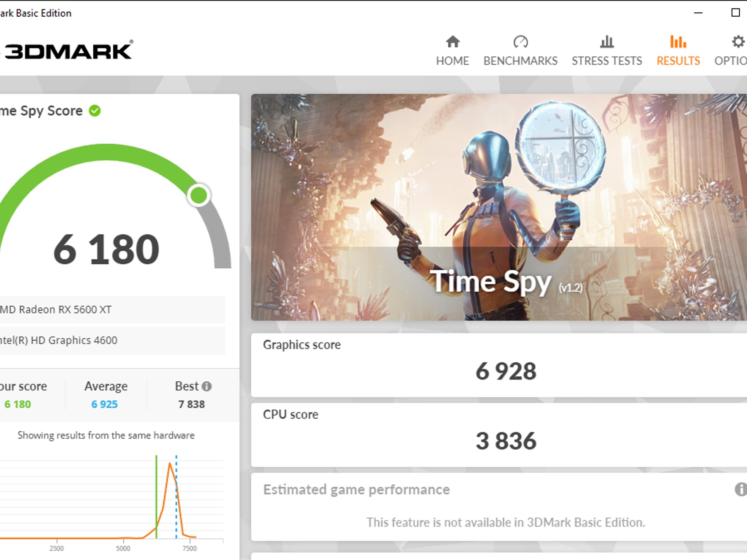Click the orange peak in distribution chart

click(170, 464)
